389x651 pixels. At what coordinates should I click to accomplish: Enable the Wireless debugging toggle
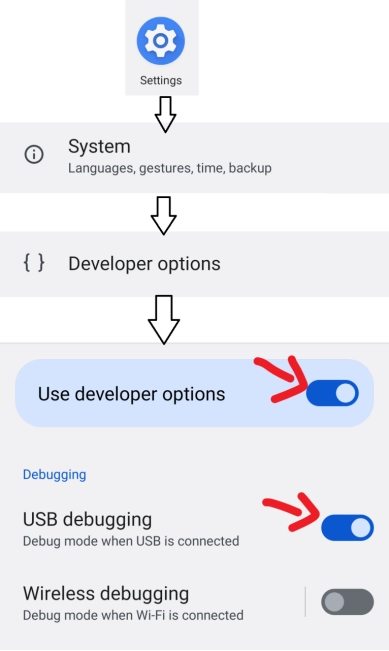coord(347,602)
